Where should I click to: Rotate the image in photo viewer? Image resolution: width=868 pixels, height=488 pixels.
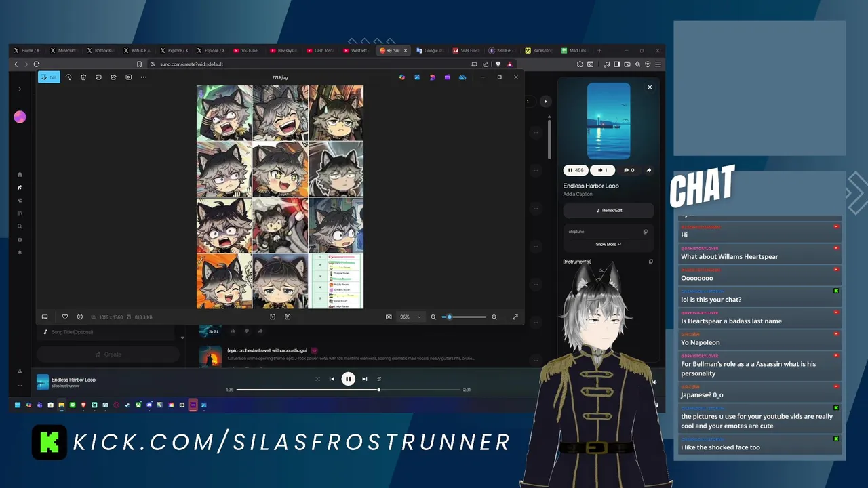pyautogui.click(x=68, y=77)
